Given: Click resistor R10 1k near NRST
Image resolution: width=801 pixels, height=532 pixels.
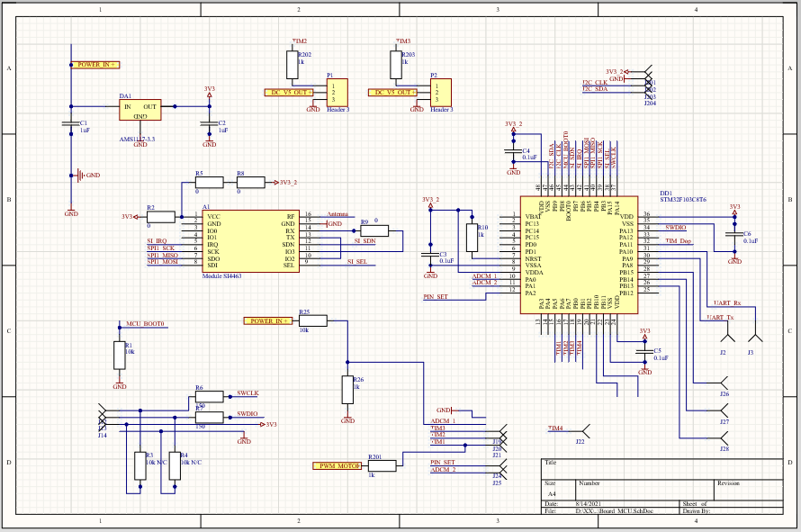Looking at the screenshot, I should point(472,239).
